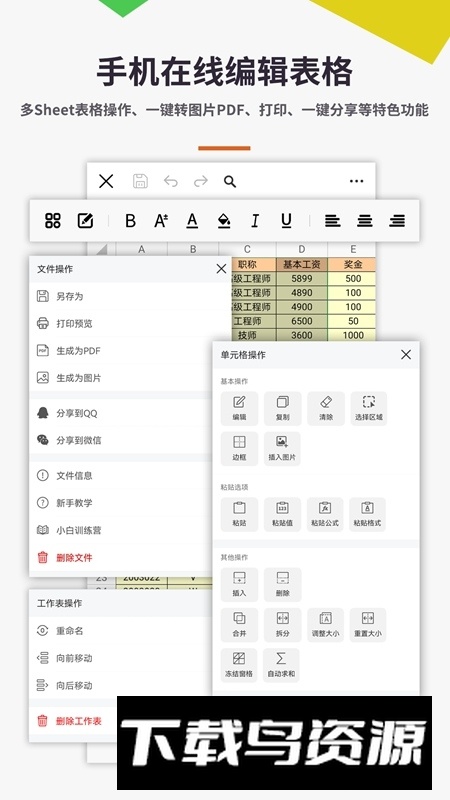Screen dimensions: 450x800
Task: Tap 复制 copy button
Action: point(283,408)
